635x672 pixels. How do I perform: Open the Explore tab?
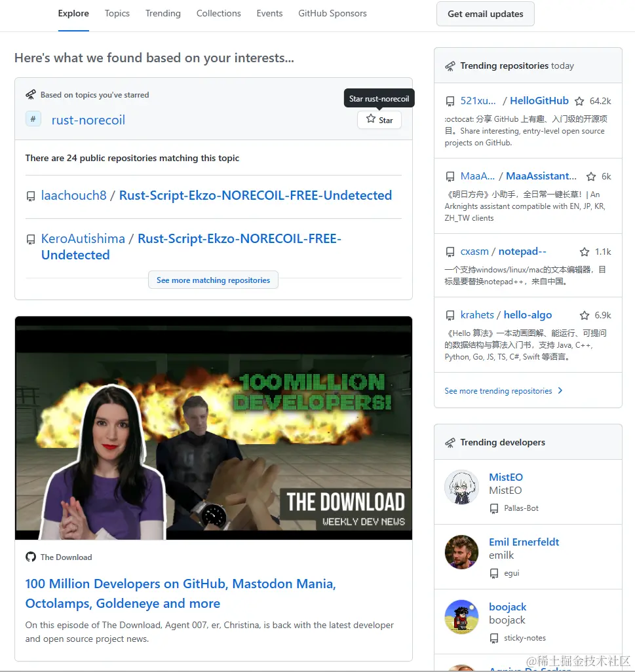click(73, 13)
